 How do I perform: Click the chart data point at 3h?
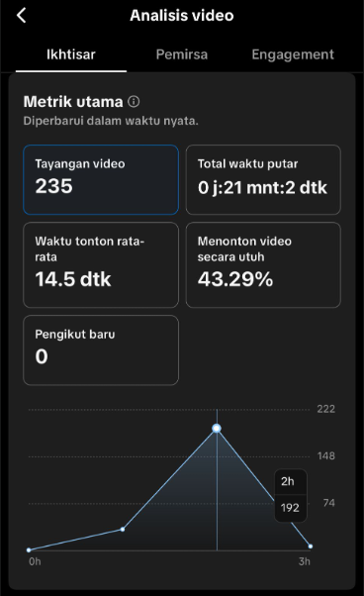click(x=311, y=546)
